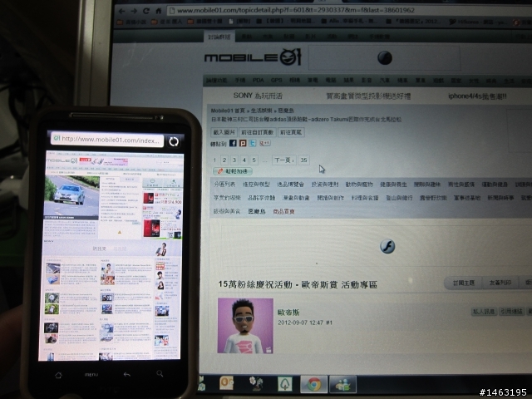Tap the refresh icon in the phone browser

[174, 141]
